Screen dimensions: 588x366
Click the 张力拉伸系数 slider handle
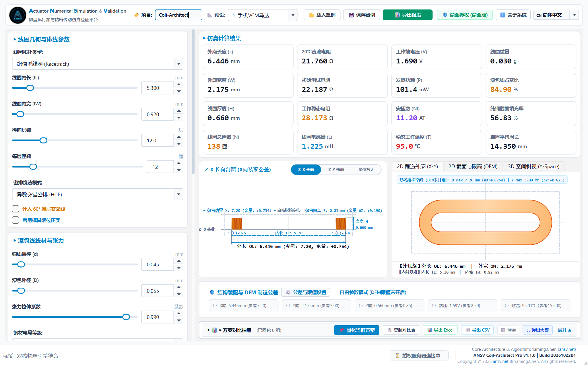(x=126, y=317)
